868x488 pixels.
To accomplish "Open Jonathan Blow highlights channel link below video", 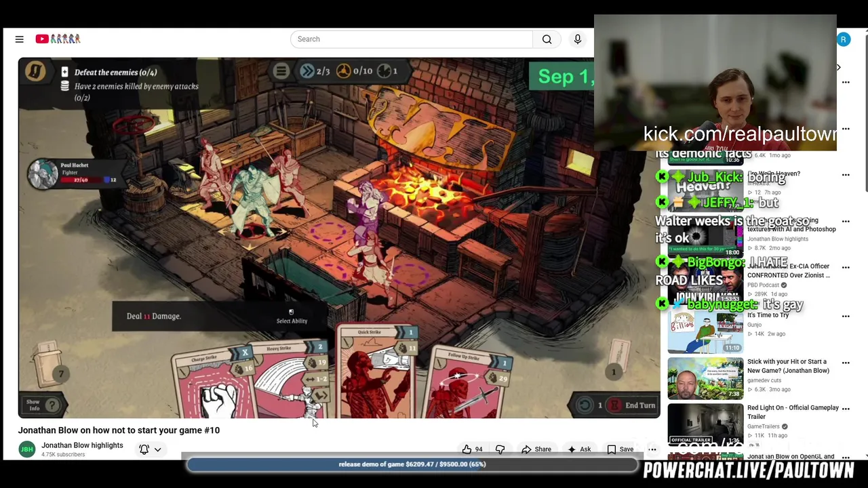I will (x=82, y=445).
